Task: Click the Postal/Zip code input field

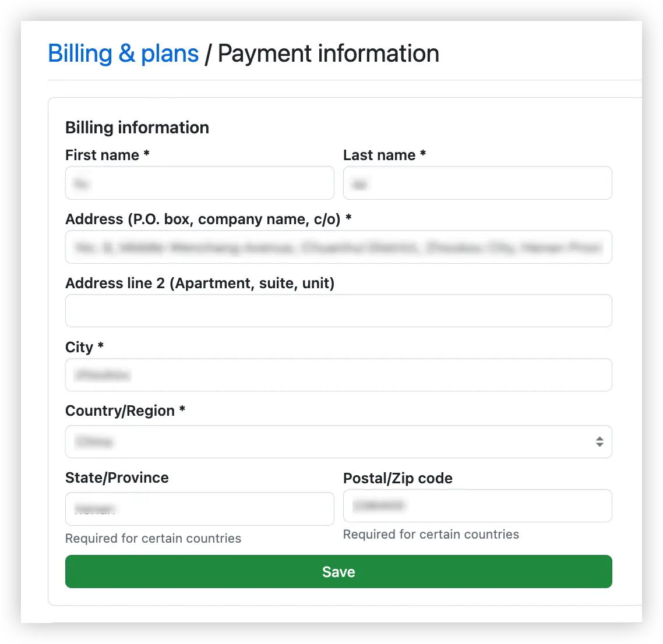Action: pos(477,506)
